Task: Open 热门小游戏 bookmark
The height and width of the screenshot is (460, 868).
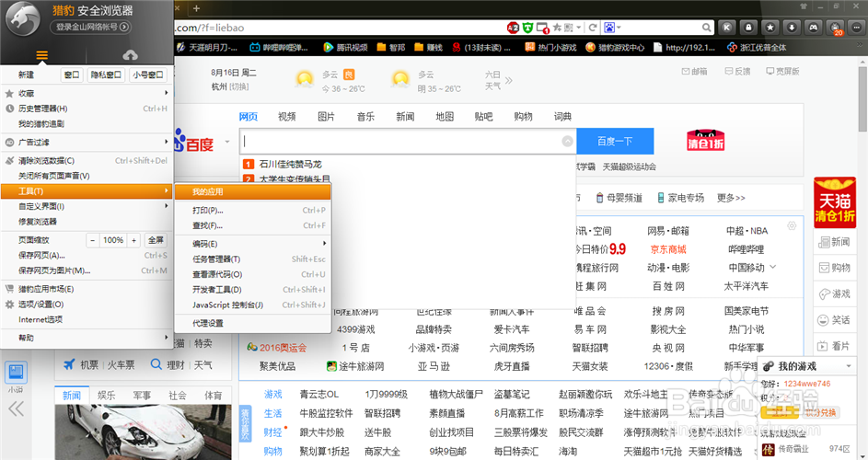Action: (x=550, y=48)
